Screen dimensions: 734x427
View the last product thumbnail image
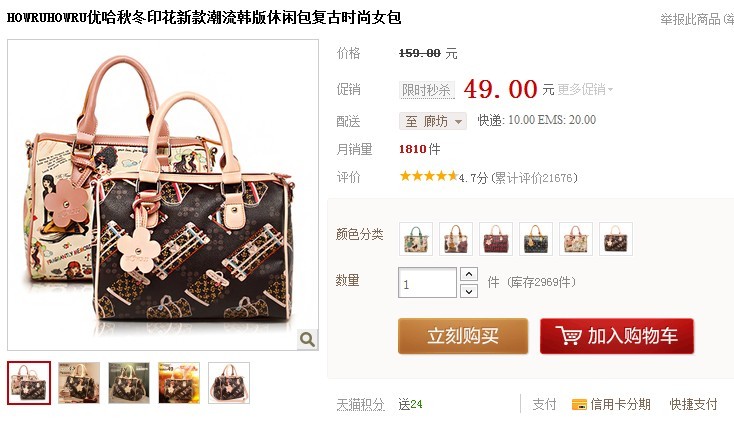click(x=229, y=383)
